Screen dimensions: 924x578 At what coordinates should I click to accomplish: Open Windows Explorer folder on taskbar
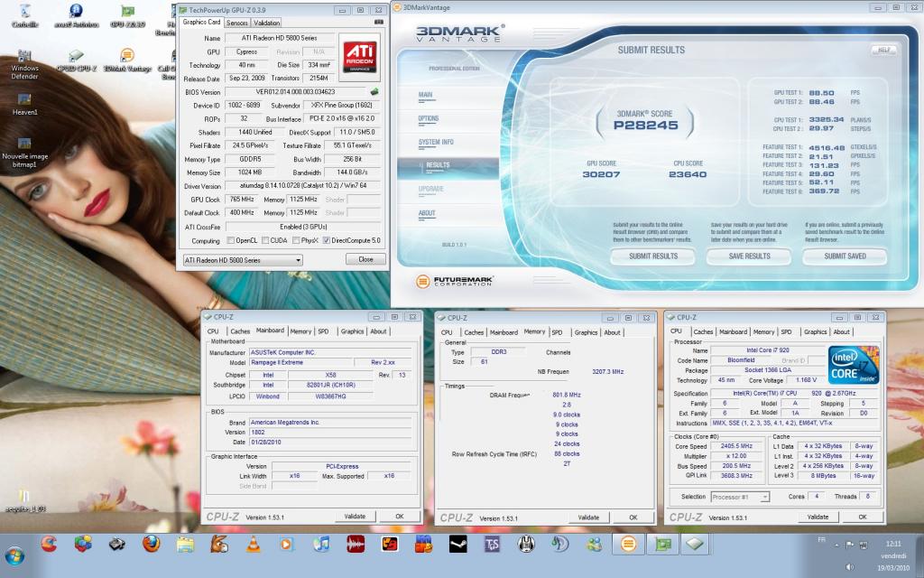pos(186,544)
